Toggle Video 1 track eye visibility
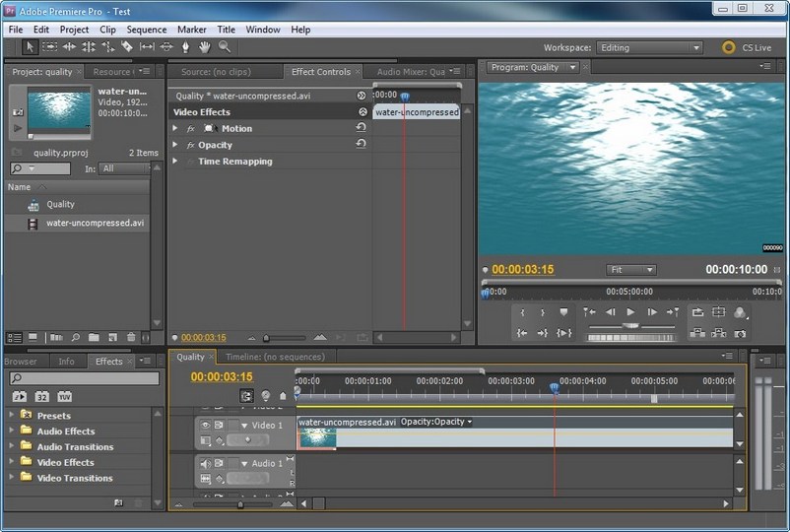This screenshot has width=790, height=532. click(206, 426)
